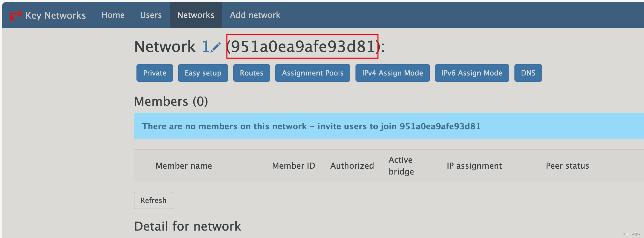This screenshot has width=644, height=238.
Task: Go to the Users page
Action: click(x=151, y=15)
